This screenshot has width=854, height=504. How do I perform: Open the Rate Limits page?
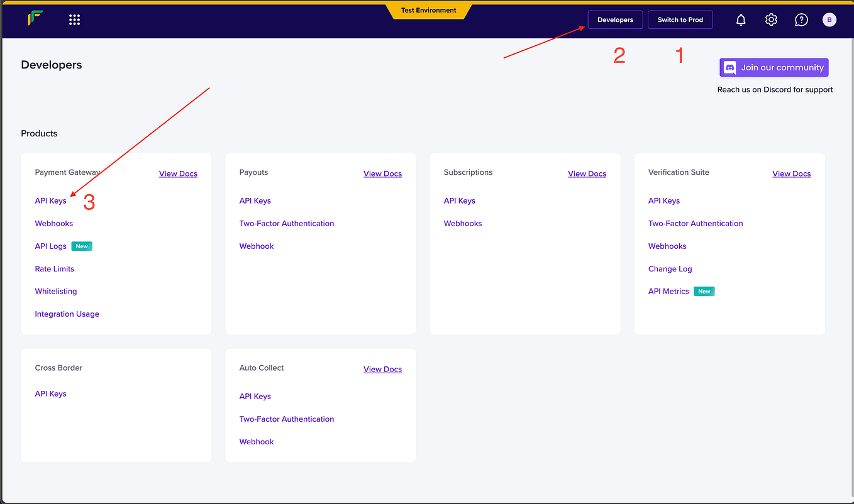pyautogui.click(x=54, y=268)
